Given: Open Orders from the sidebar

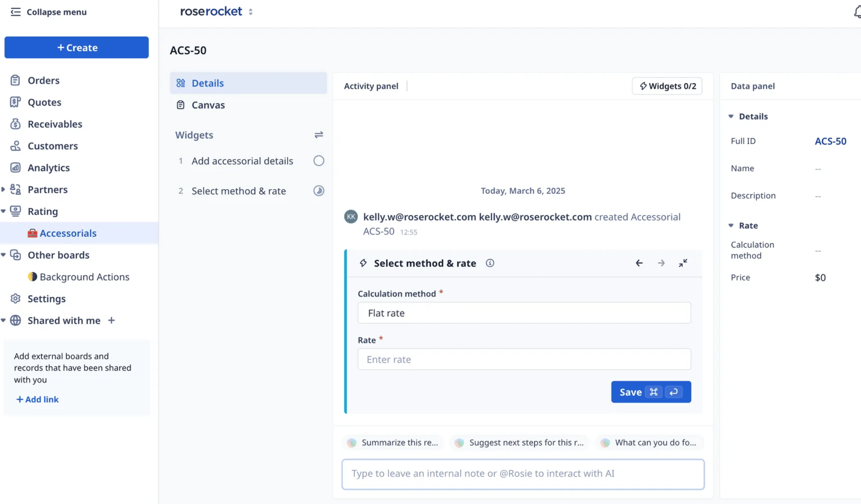Looking at the screenshot, I should point(43,80).
